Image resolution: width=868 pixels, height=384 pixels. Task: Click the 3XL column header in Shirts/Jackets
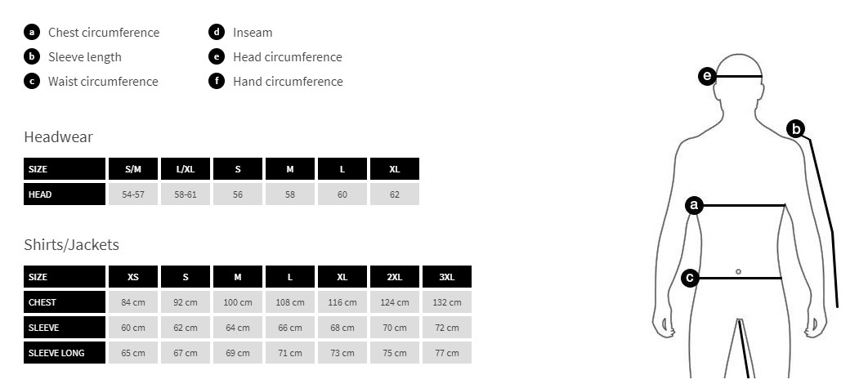(447, 277)
